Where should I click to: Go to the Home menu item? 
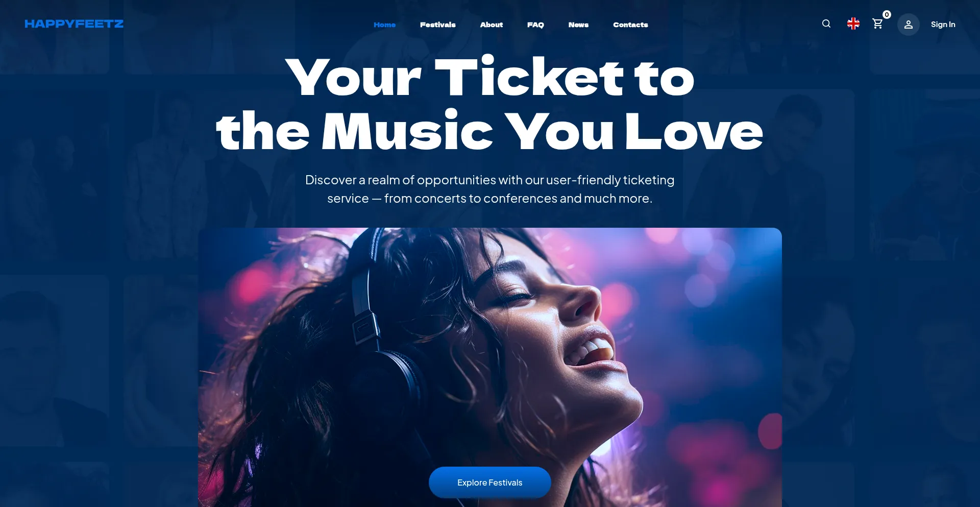(384, 25)
